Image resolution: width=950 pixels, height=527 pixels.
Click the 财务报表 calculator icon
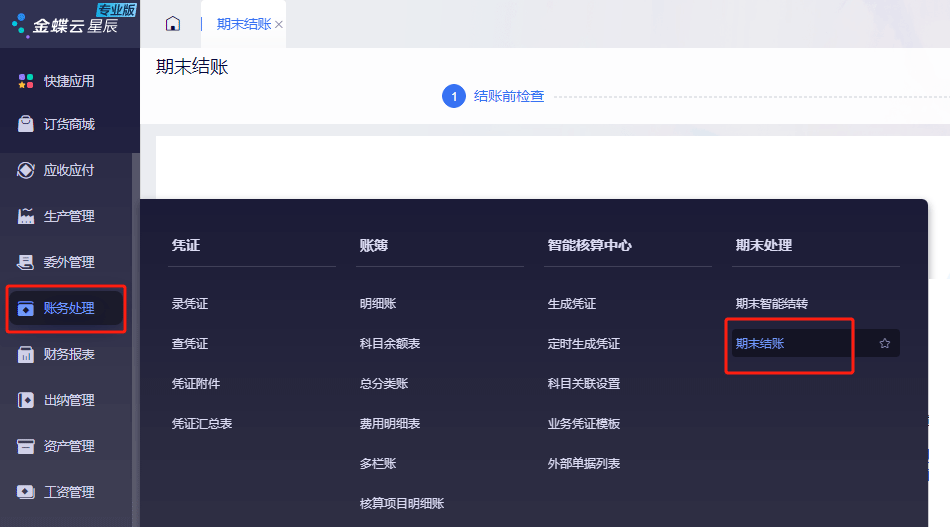coord(25,354)
